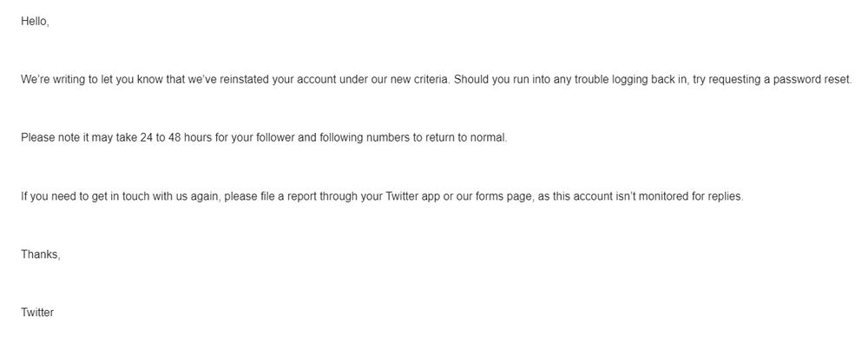Image resolution: width=868 pixels, height=356 pixels.
Task: Click the "Hello," greeting line
Action: (x=35, y=22)
